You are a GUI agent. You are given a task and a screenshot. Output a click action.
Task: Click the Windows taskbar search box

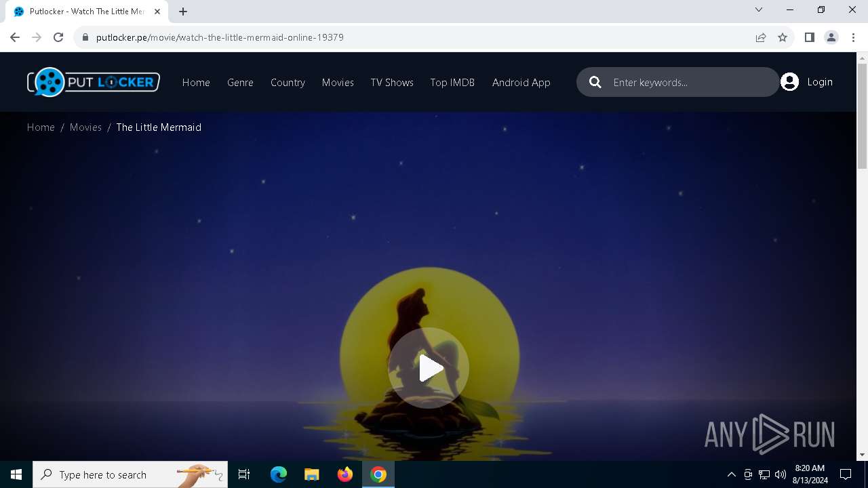pos(130,474)
